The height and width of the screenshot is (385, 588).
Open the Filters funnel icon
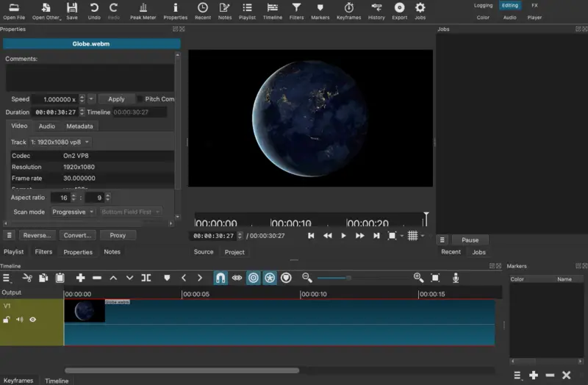296,11
